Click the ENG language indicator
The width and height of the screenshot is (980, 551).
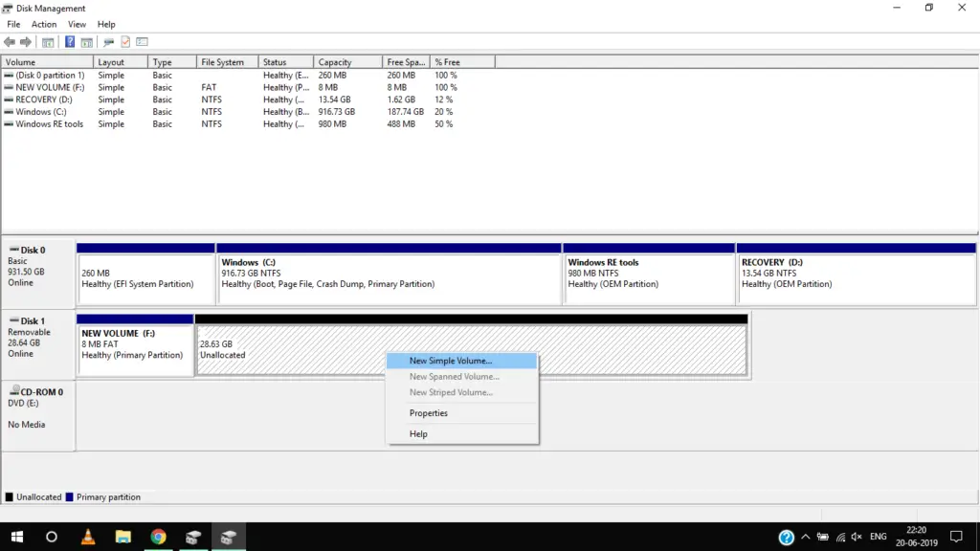(879, 537)
